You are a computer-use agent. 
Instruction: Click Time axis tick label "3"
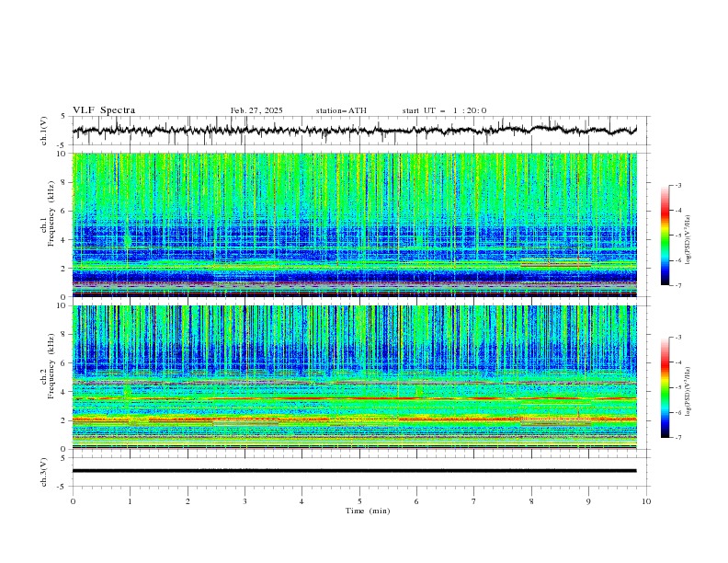coord(245,501)
